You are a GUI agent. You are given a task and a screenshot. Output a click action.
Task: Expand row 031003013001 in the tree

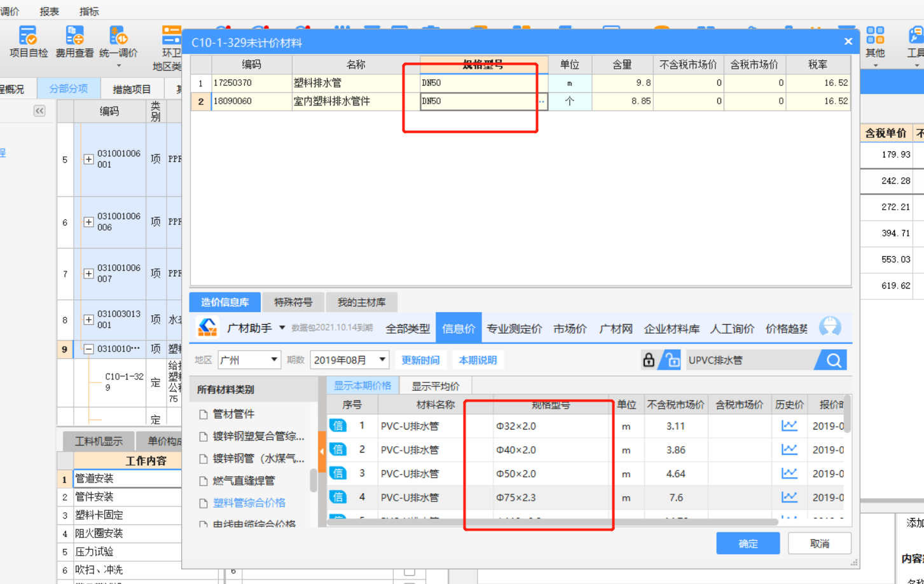pos(88,320)
